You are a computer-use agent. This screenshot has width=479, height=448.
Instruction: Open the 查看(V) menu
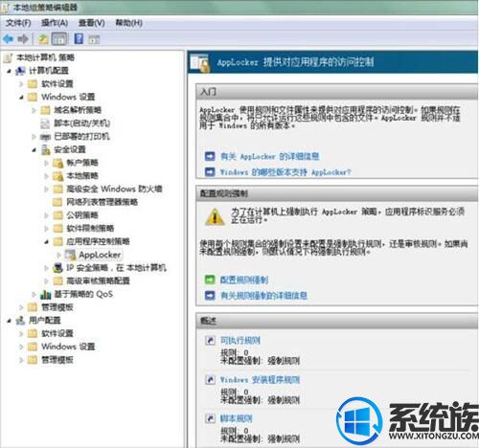92,23
